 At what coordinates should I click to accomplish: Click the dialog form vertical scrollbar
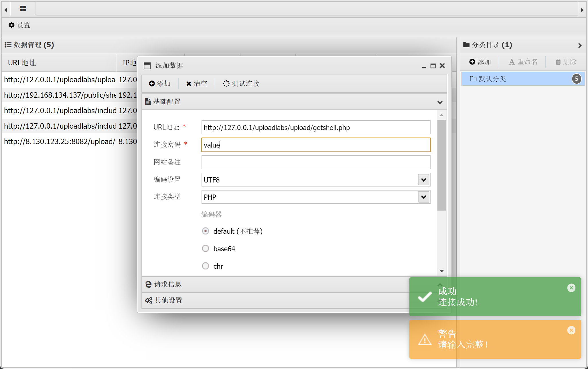(441, 165)
